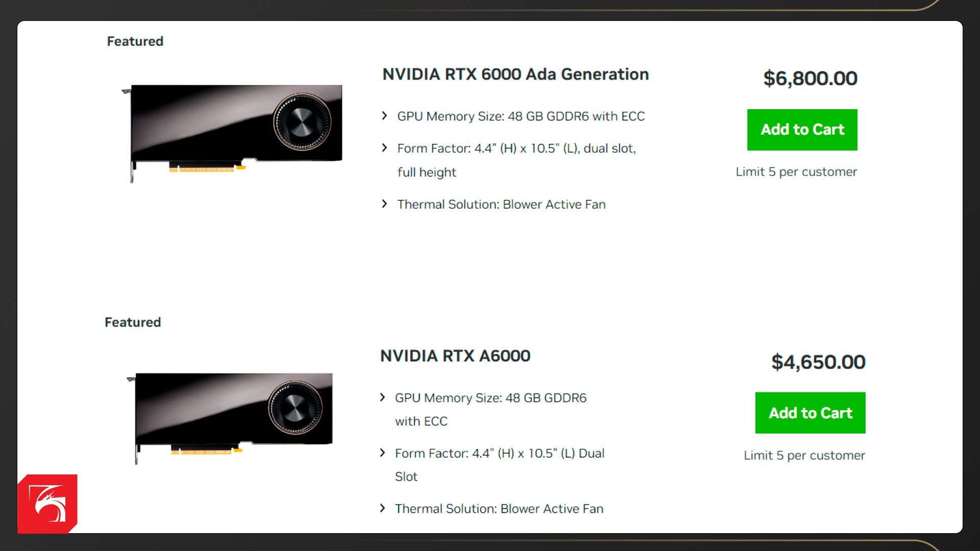Open the NVIDIA RTX 6000 Ada Generation title
Viewport: 980px width, 551px height.
pyautogui.click(x=516, y=74)
